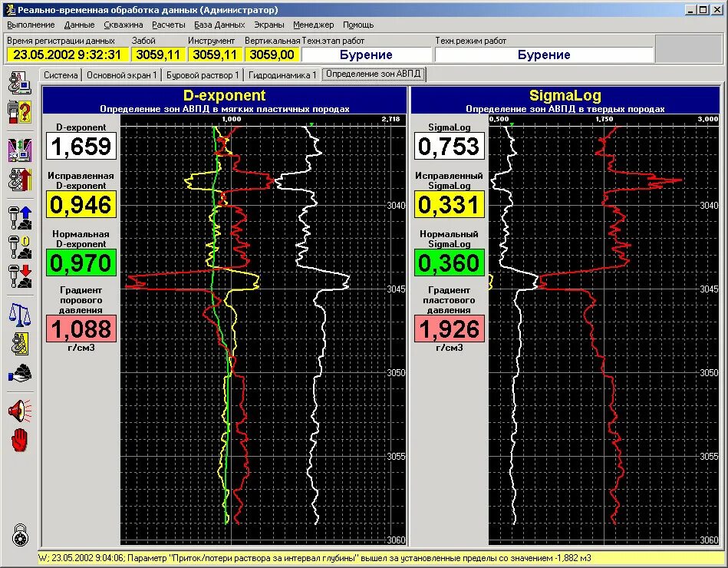The width and height of the screenshot is (728, 568).
Task: Switch to the Основной экран 1 tab
Action: coord(122,74)
